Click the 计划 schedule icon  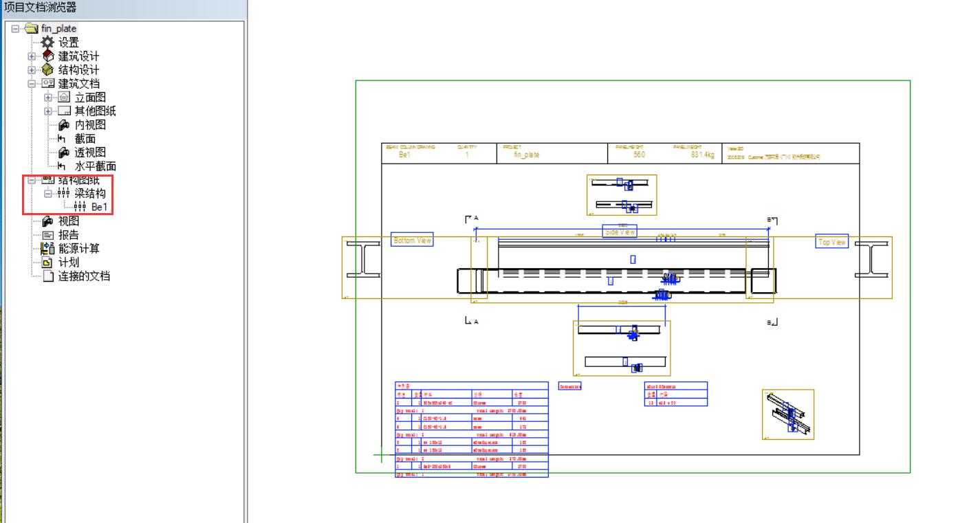48,263
